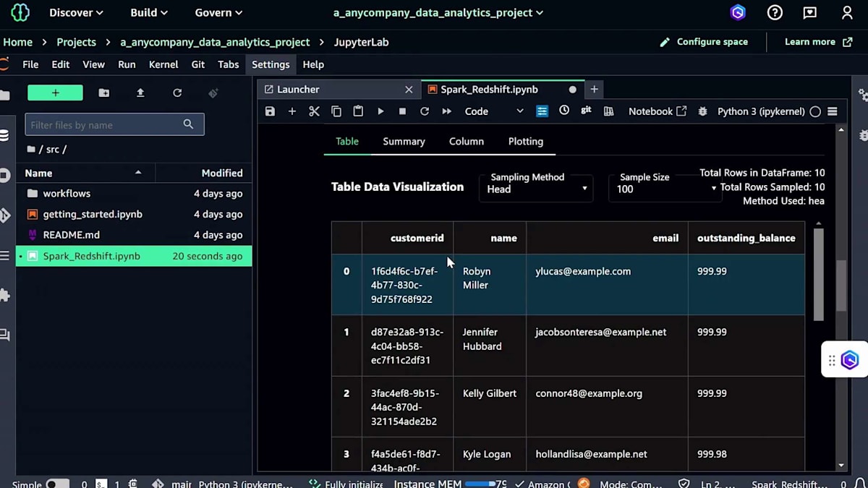The height and width of the screenshot is (488, 868).
Task: Switch to the Plotting tab
Action: coord(526,142)
